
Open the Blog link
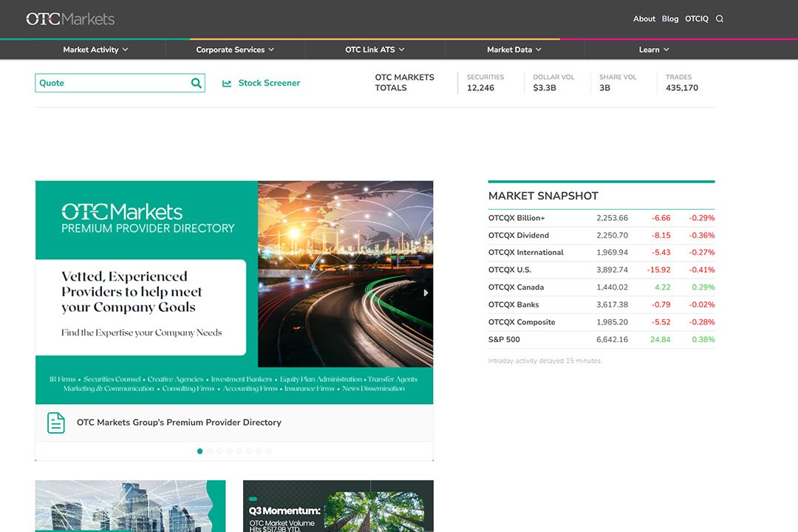click(x=670, y=19)
